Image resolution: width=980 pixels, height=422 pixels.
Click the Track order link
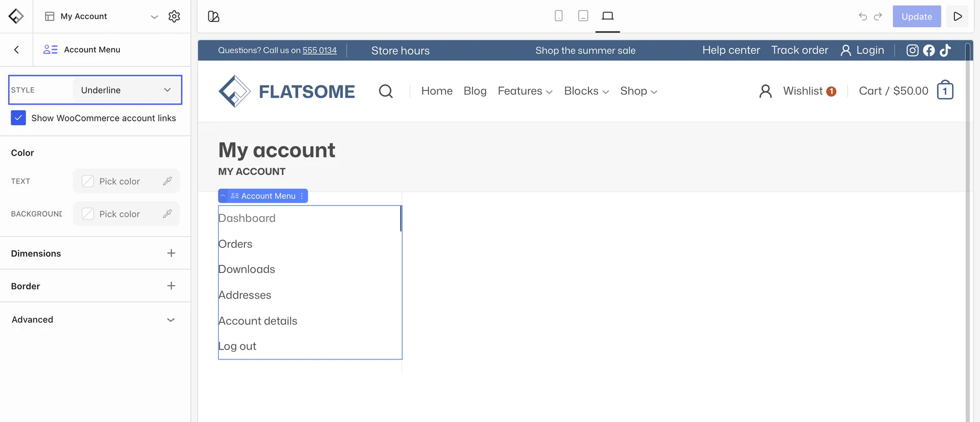pos(800,50)
